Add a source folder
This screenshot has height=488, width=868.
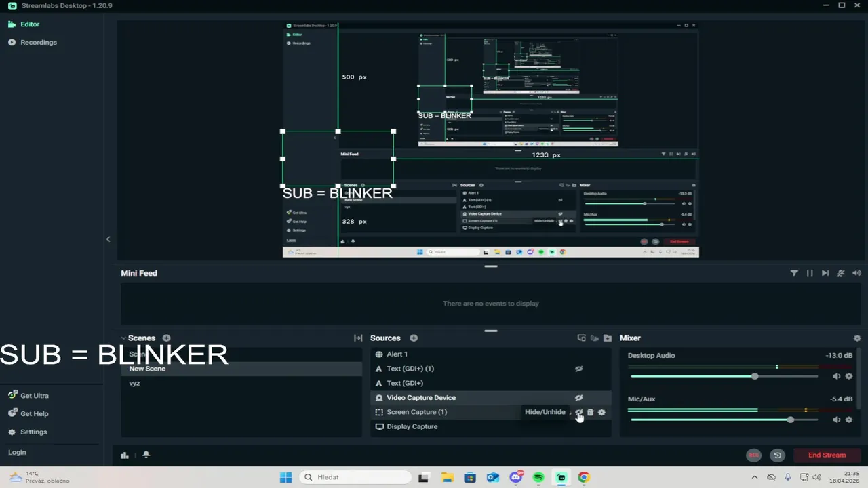coord(608,338)
